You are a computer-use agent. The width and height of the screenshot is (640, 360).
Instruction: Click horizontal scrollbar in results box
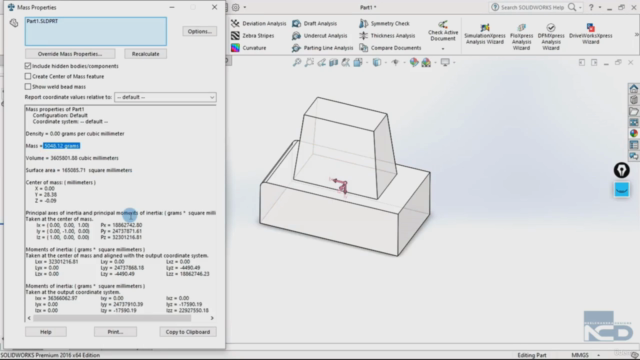click(112, 318)
